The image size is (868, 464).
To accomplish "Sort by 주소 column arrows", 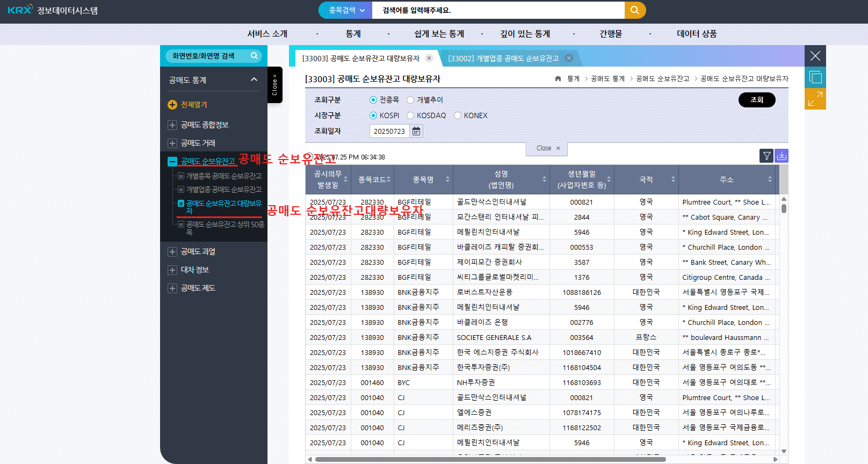I will point(770,179).
